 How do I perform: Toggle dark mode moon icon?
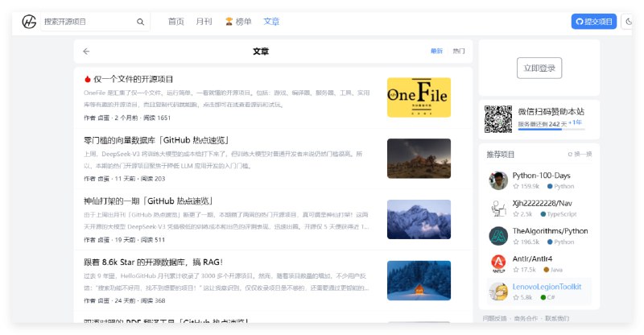pos(629,22)
